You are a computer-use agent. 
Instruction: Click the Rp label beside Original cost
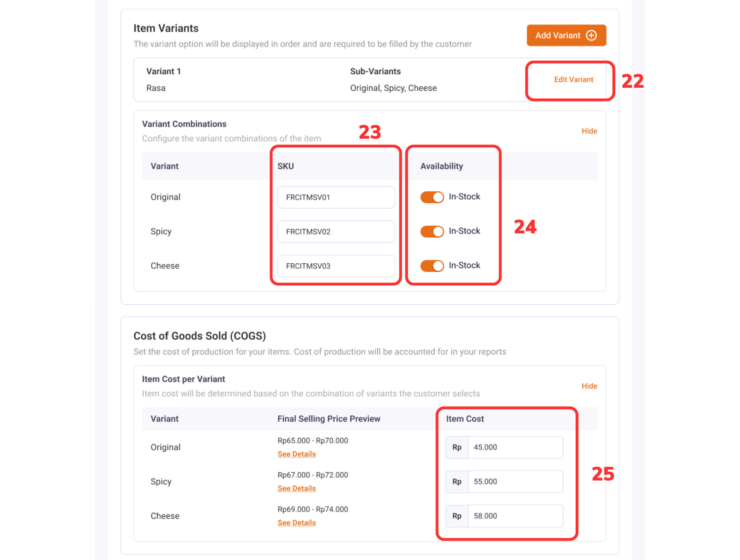tap(457, 447)
